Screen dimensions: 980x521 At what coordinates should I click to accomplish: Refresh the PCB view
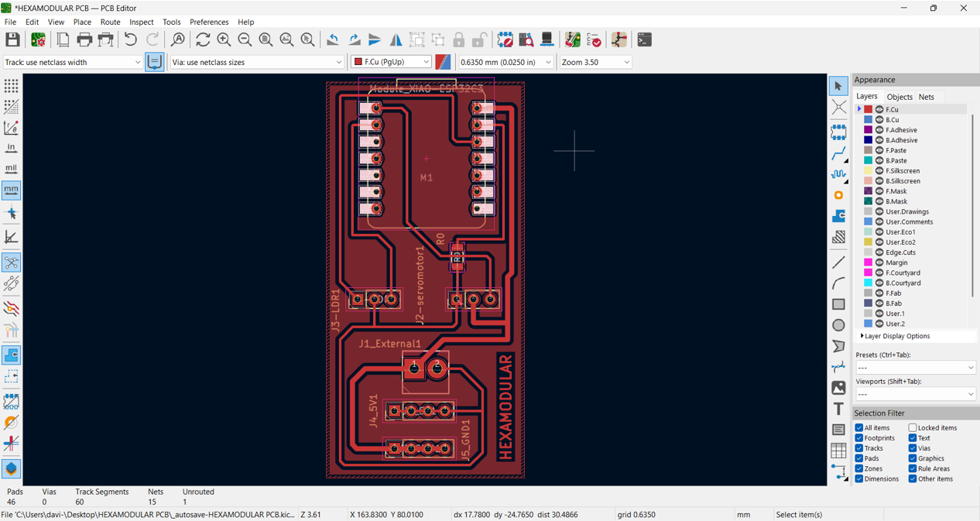click(203, 39)
